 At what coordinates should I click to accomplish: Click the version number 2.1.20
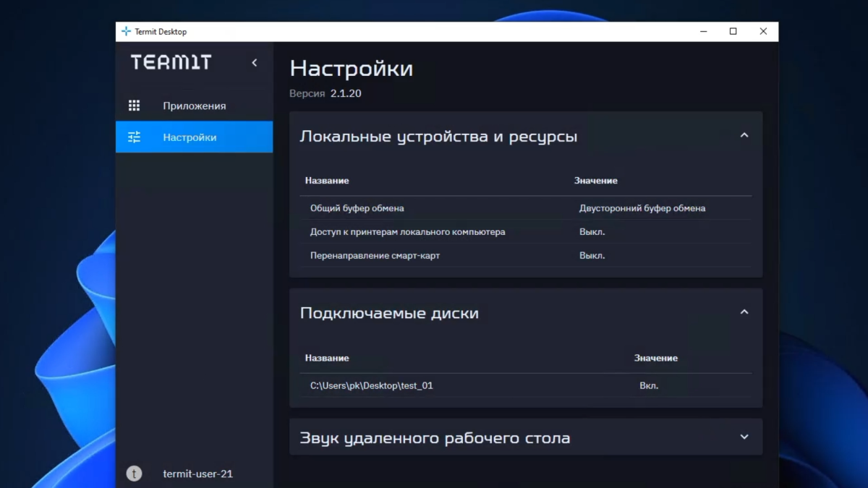pyautogui.click(x=346, y=93)
